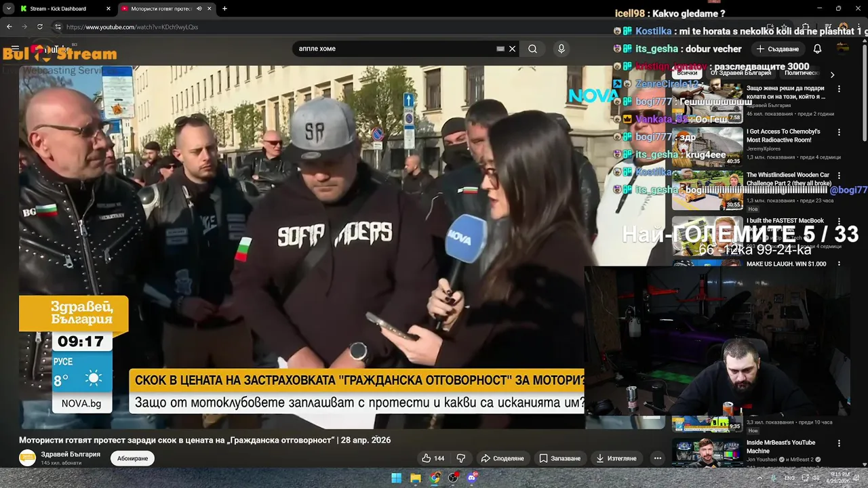Image resolution: width=868 pixels, height=488 pixels.
Task: Open MAKE US LAUGH. WIN $1.000 video
Action: [786, 264]
